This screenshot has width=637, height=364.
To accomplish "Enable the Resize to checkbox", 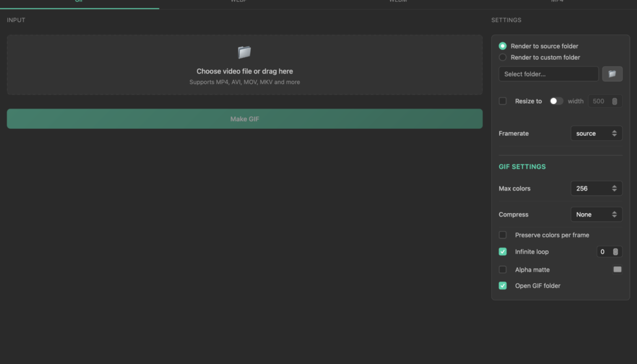I will [x=502, y=101].
